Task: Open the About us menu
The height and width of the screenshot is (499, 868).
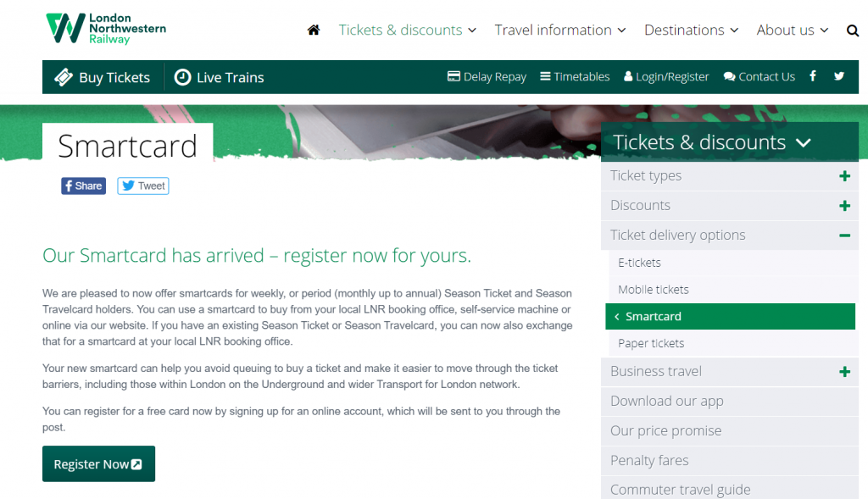Action: tap(793, 30)
